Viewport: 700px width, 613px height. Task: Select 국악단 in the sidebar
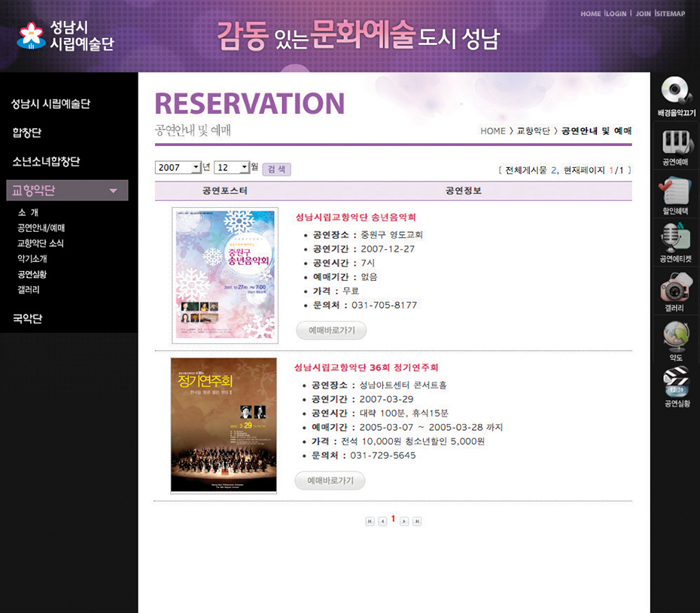[27, 319]
